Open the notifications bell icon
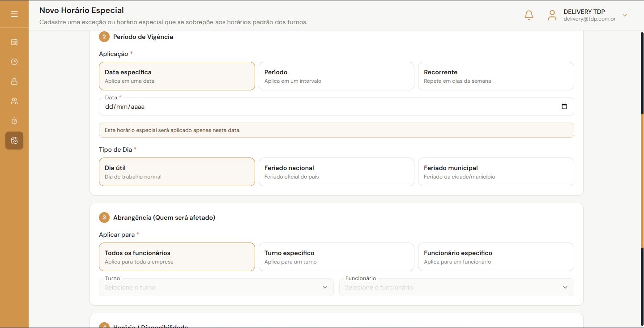Viewport: 644px width, 328px height. (x=529, y=15)
